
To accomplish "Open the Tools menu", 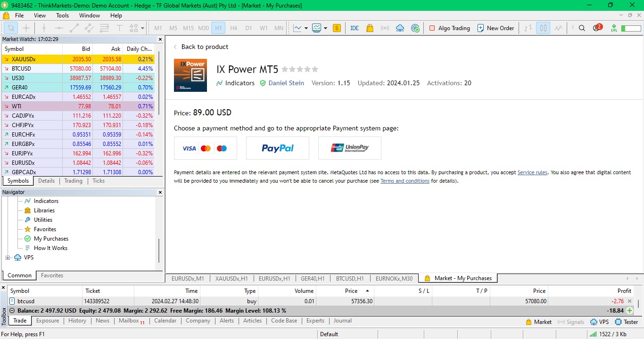I will click(63, 16).
